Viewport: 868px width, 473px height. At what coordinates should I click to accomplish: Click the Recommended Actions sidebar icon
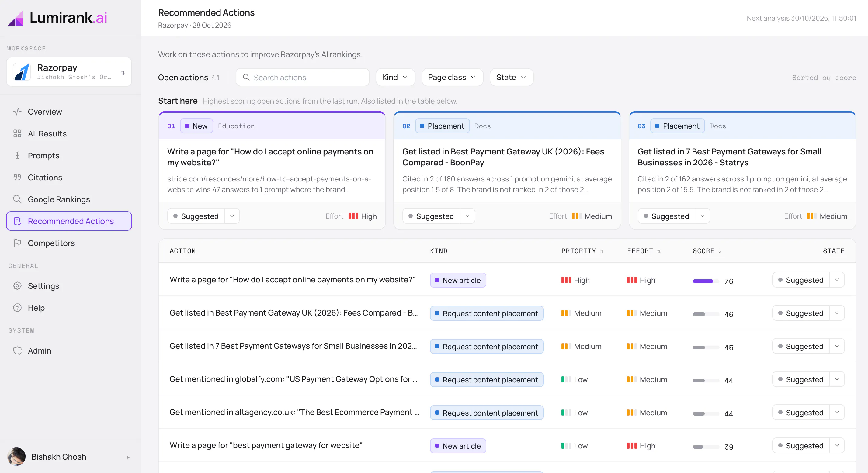coord(17,221)
